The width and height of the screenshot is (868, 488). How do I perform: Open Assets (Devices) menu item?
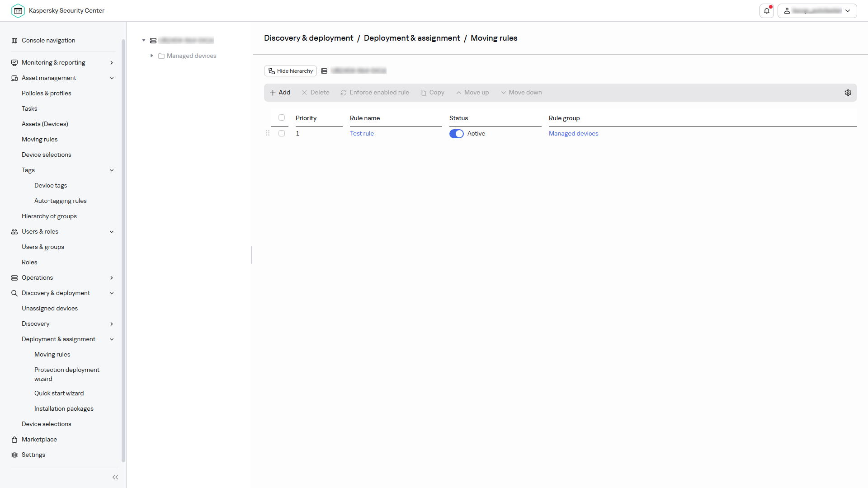pos(45,124)
